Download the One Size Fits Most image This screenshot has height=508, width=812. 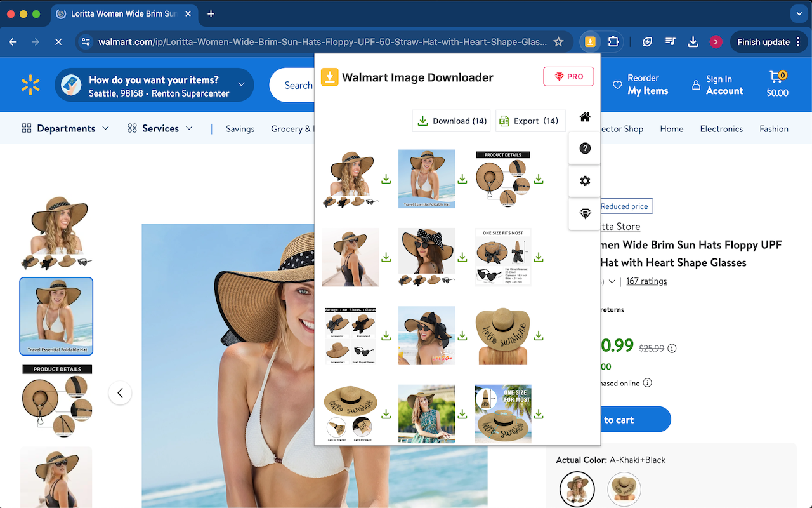pyautogui.click(x=538, y=257)
